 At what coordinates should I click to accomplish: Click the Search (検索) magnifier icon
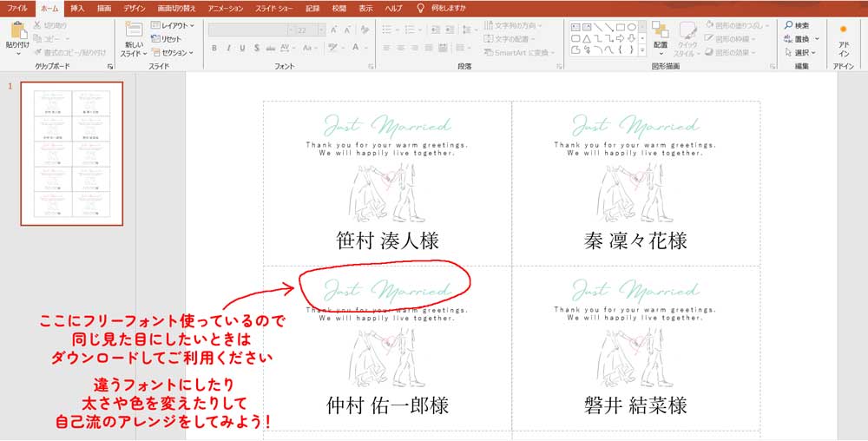tap(788, 26)
